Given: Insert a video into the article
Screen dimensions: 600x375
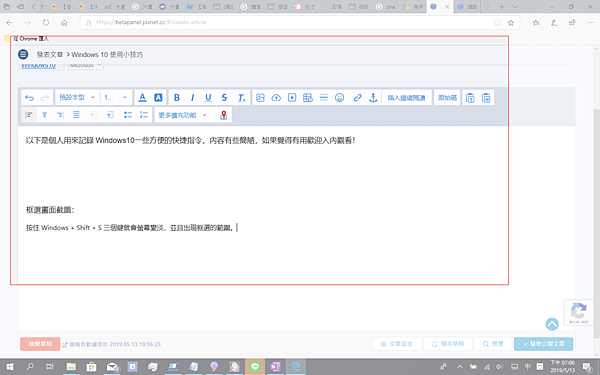Looking at the screenshot, I should point(292,98).
